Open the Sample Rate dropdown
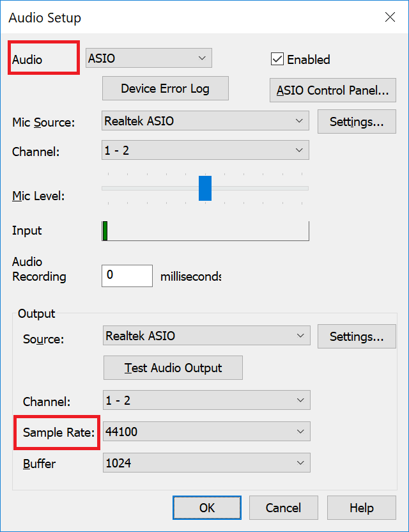Viewport: 409px width, 532px height. coord(206,432)
